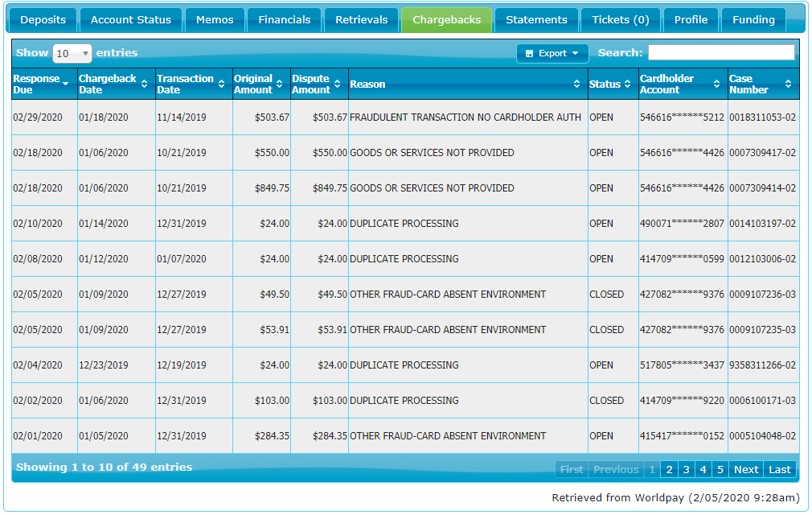812x515 pixels.
Task: Open the Statements tab
Action: [536, 20]
